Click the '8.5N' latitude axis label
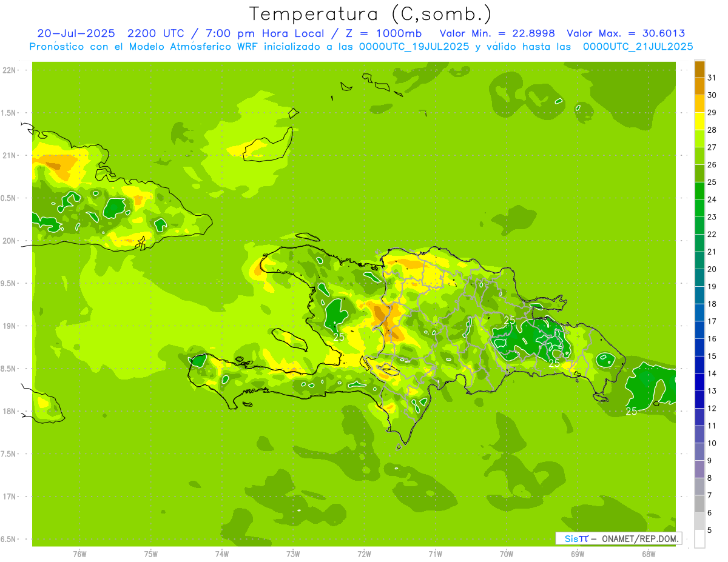728x562 pixels. [x=8, y=369]
